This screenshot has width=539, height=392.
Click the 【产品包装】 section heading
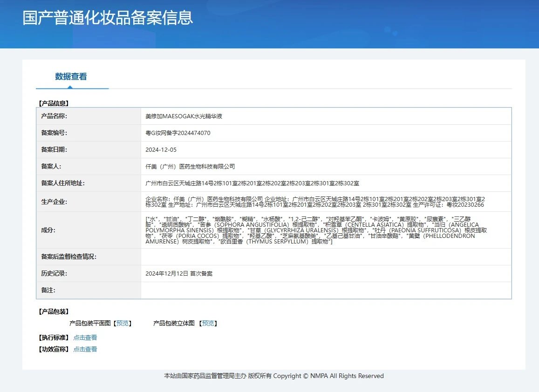tap(54, 311)
